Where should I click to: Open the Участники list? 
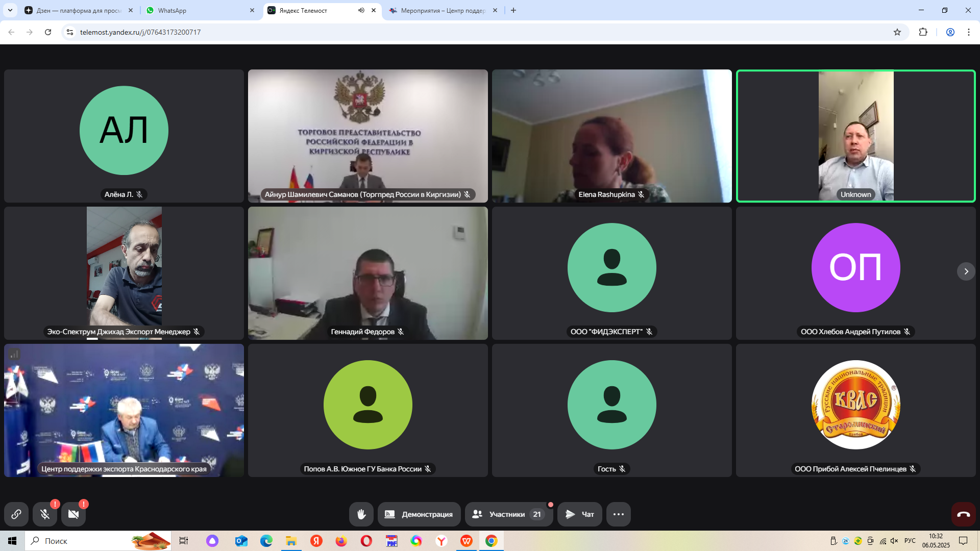point(508,514)
